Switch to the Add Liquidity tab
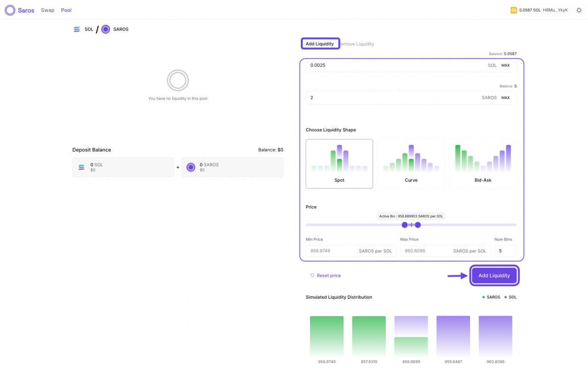Screen dimensions: 588x368 coord(320,44)
